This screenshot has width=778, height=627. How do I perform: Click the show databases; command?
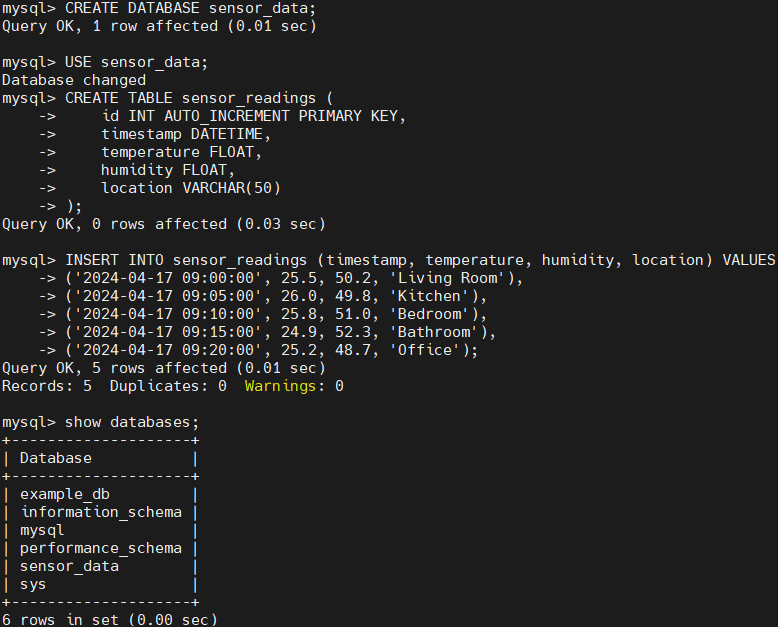131,423
